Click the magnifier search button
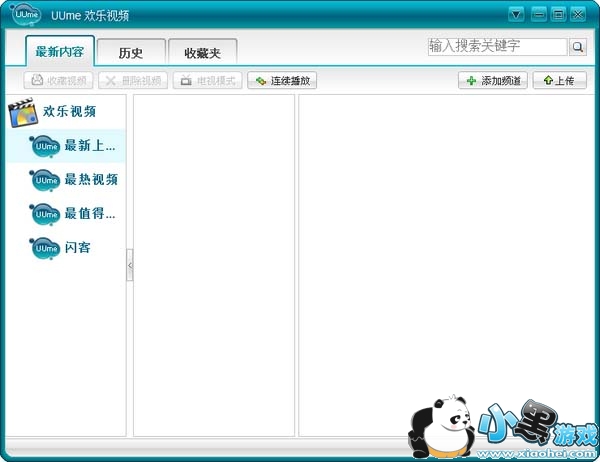The width and height of the screenshot is (600, 462). 577,47
